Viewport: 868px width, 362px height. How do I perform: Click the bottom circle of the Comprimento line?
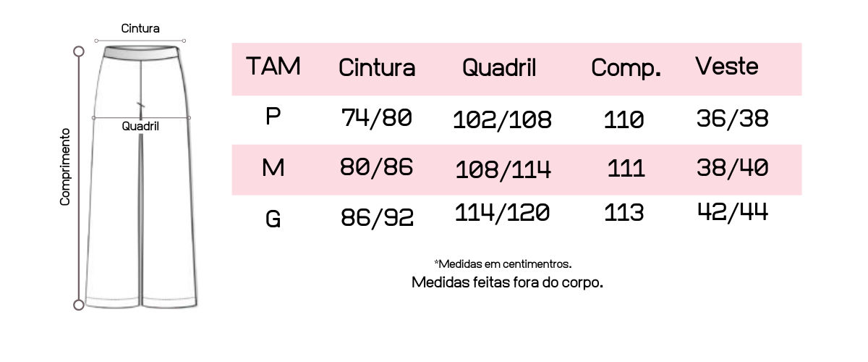click(79, 305)
